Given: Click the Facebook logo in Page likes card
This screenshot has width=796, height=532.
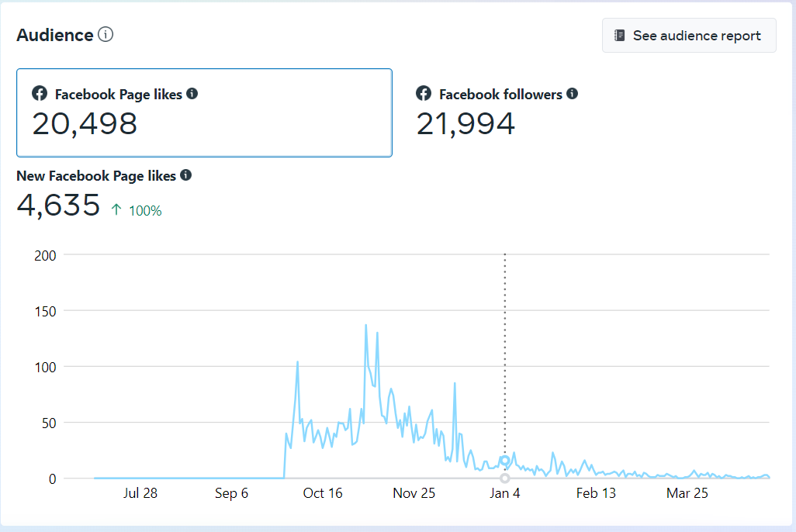Looking at the screenshot, I should [40, 94].
